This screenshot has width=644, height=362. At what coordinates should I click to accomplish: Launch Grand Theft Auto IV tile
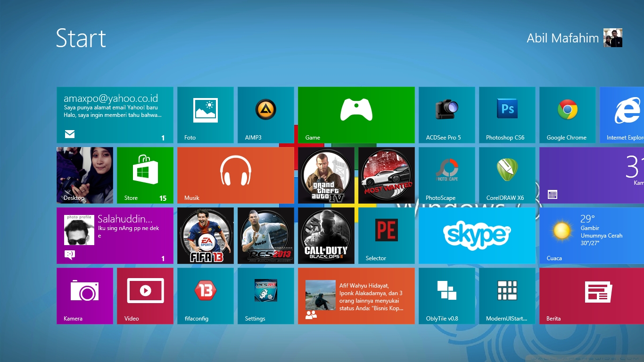coord(326,175)
